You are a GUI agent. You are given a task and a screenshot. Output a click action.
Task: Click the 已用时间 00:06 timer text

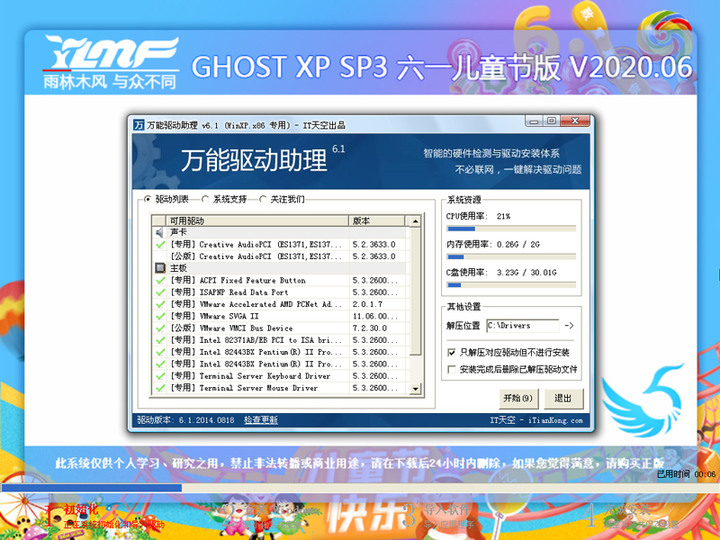coord(686,474)
